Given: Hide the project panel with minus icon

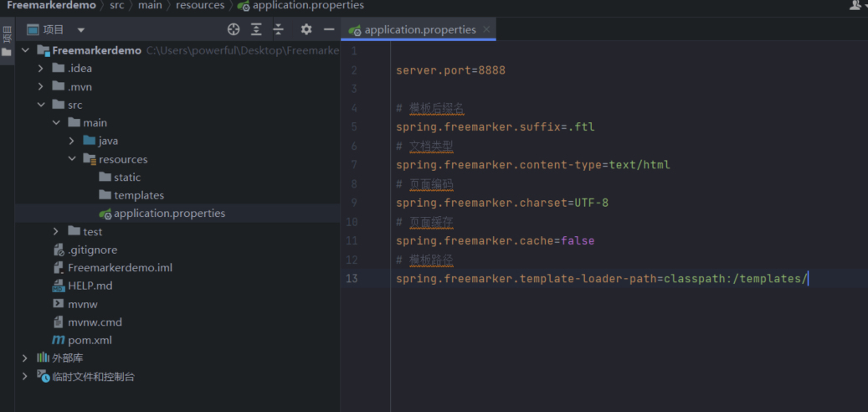Looking at the screenshot, I should coord(329,29).
